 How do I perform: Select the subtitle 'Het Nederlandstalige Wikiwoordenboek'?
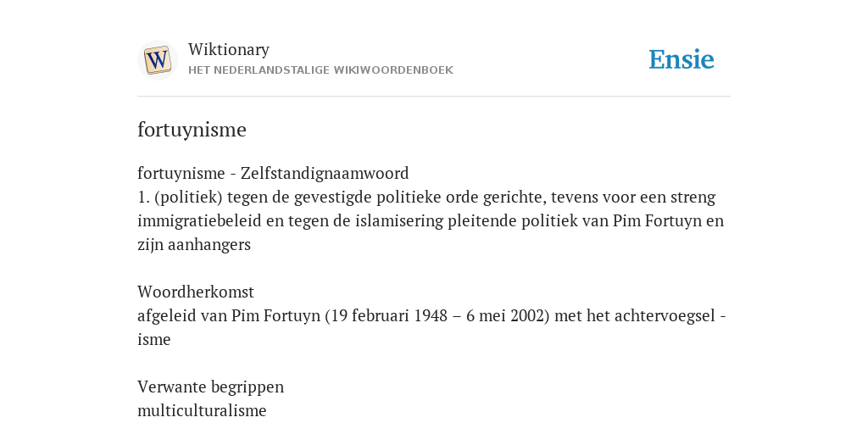click(320, 70)
